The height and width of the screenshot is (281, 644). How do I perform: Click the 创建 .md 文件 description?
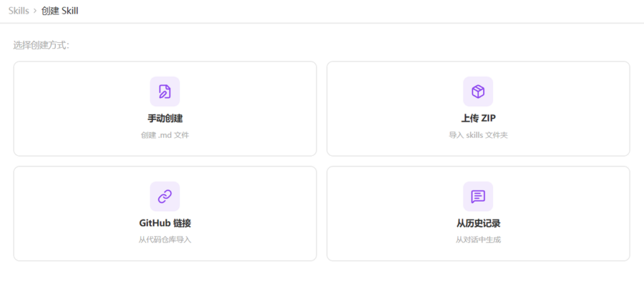pos(165,135)
